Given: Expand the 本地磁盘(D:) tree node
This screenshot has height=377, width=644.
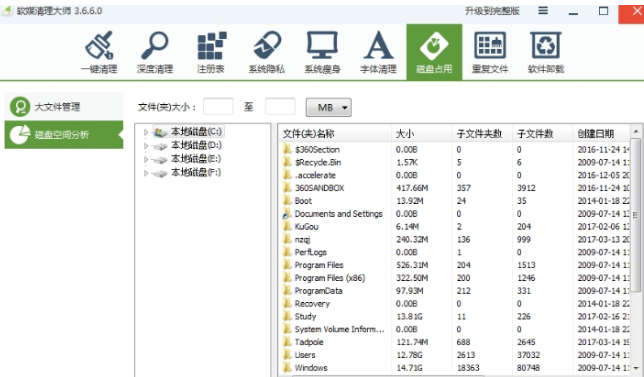Looking at the screenshot, I should click(x=145, y=146).
